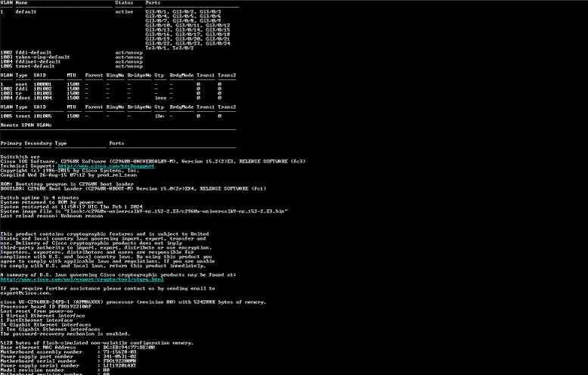Click "Last reload reason: Unknown reason" line
The image size is (588, 375).
pyautogui.click(x=51, y=215)
